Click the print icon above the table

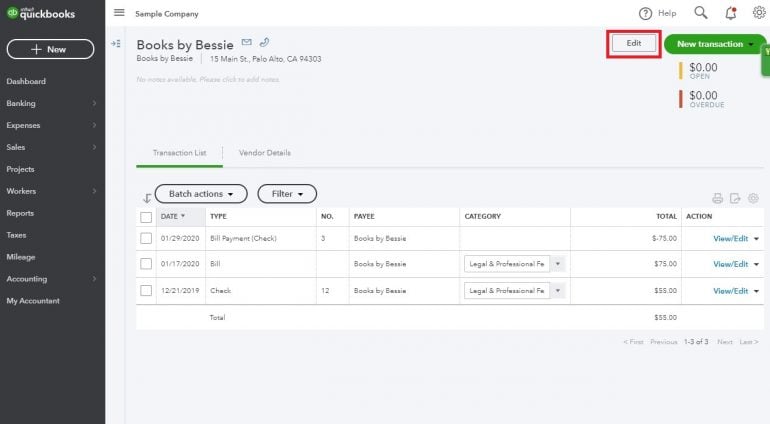[717, 198]
